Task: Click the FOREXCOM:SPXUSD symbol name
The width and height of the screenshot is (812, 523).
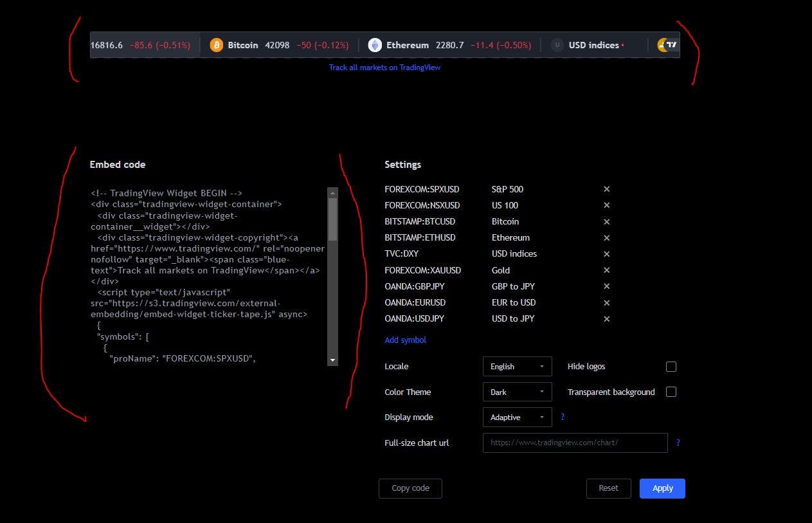Action: [x=422, y=189]
